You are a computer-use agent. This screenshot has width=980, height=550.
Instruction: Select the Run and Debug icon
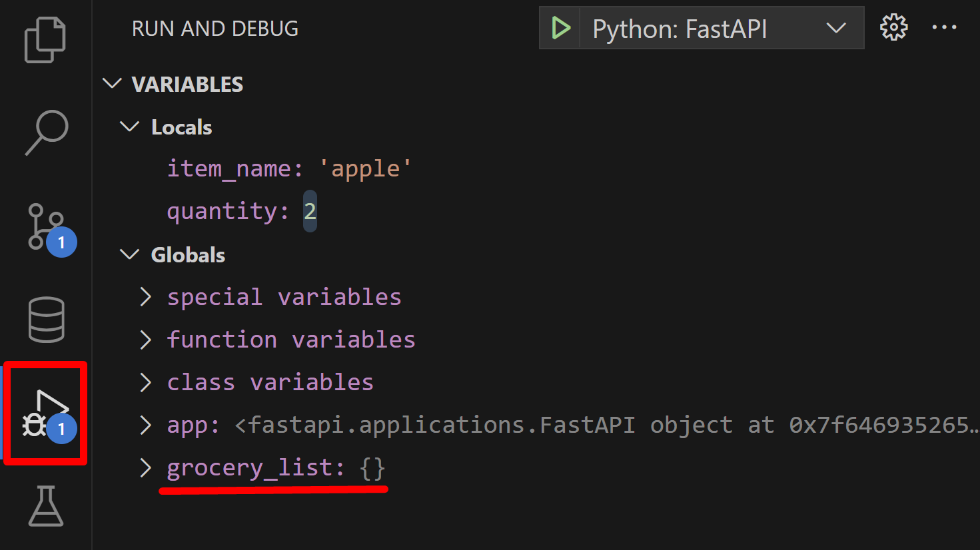[x=45, y=412]
